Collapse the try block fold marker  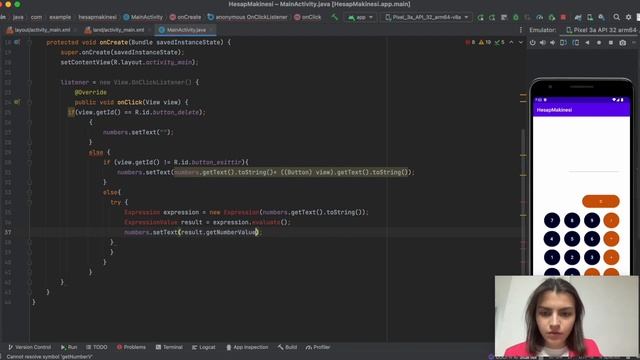point(29,202)
